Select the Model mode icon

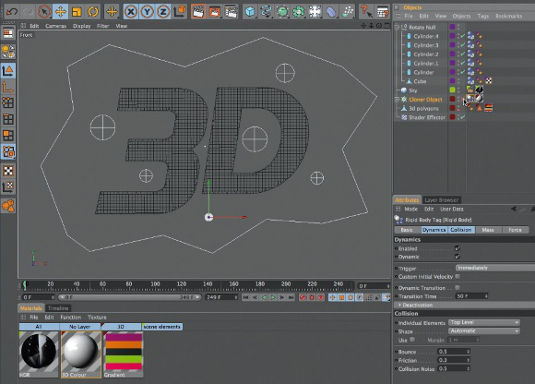8,71
